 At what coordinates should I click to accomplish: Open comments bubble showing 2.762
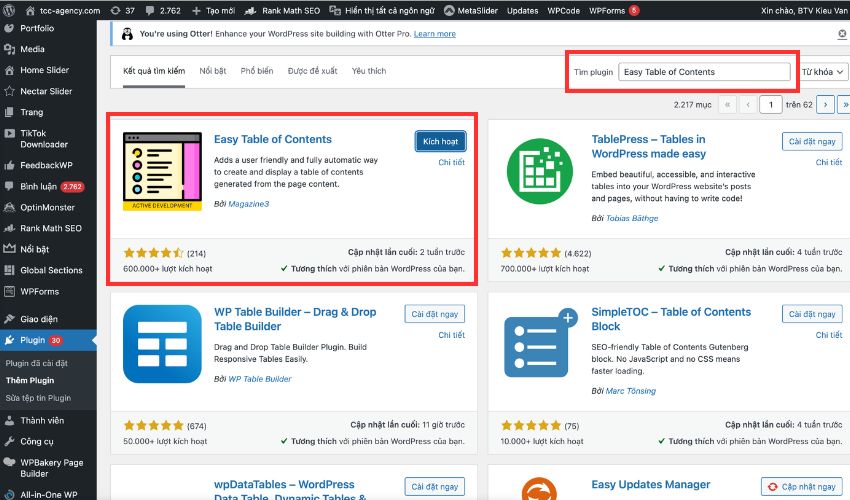(x=163, y=10)
